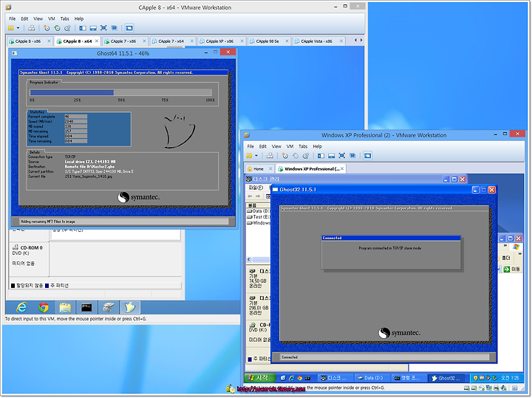The height and width of the screenshot is (398, 532).
Task: Enter full screen mode in CApple 8 window toolbar
Action: point(103,28)
